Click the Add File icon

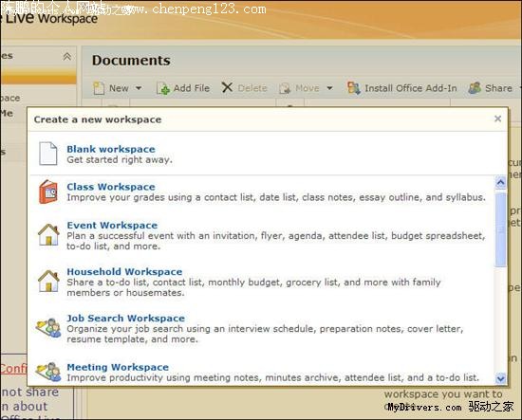[163, 88]
